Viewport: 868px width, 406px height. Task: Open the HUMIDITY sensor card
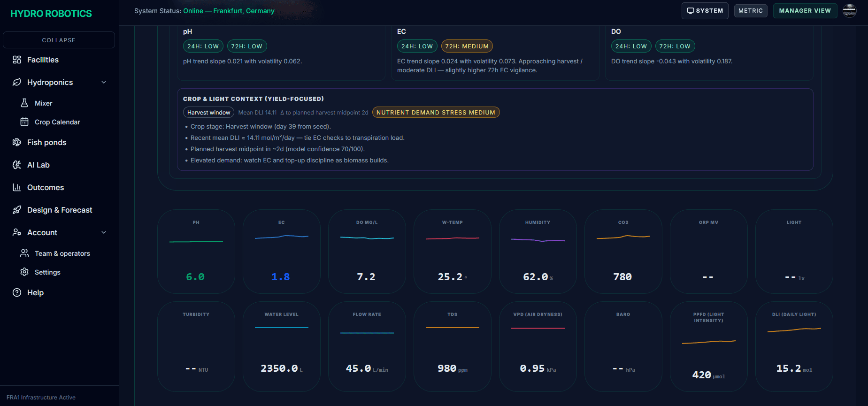coord(538,252)
